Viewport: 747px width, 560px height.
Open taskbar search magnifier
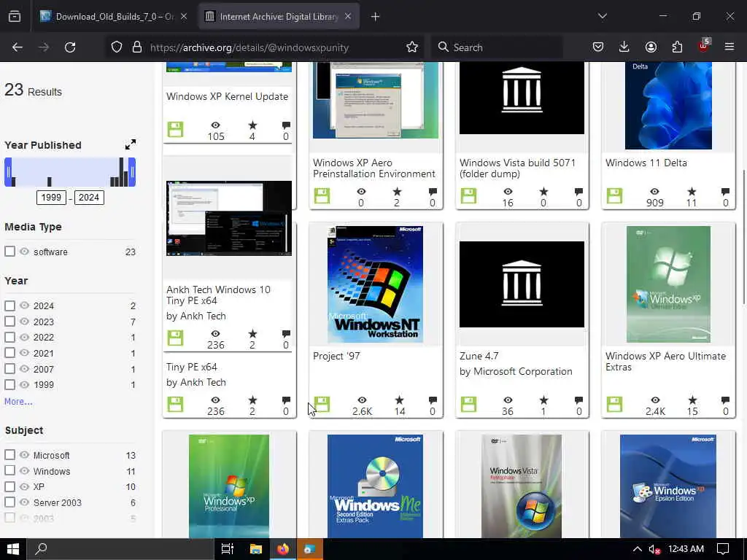pyautogui.click(x=42, y=549)
